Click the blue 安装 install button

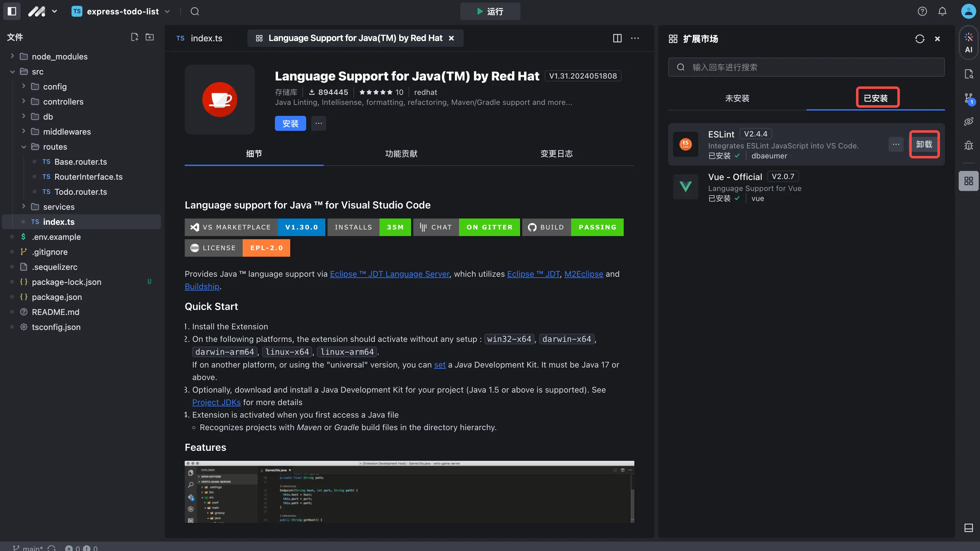pos(290,123)
